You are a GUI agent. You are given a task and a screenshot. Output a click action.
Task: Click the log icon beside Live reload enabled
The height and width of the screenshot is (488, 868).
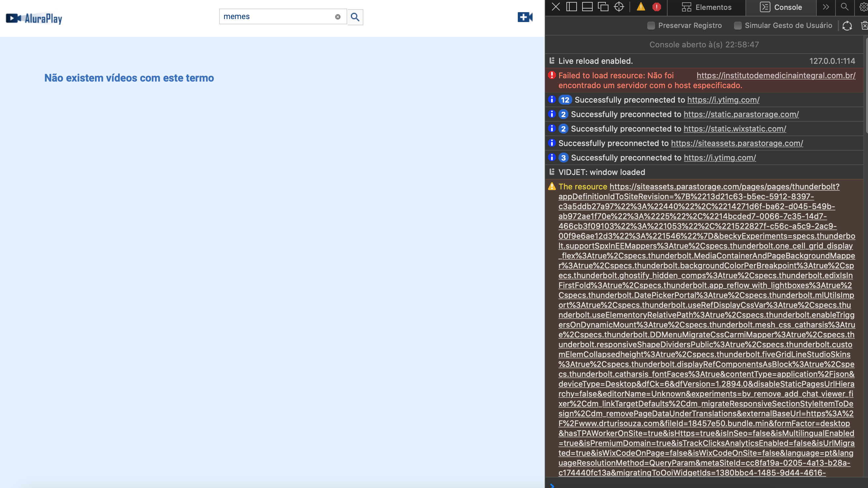[x=552, y=61]
